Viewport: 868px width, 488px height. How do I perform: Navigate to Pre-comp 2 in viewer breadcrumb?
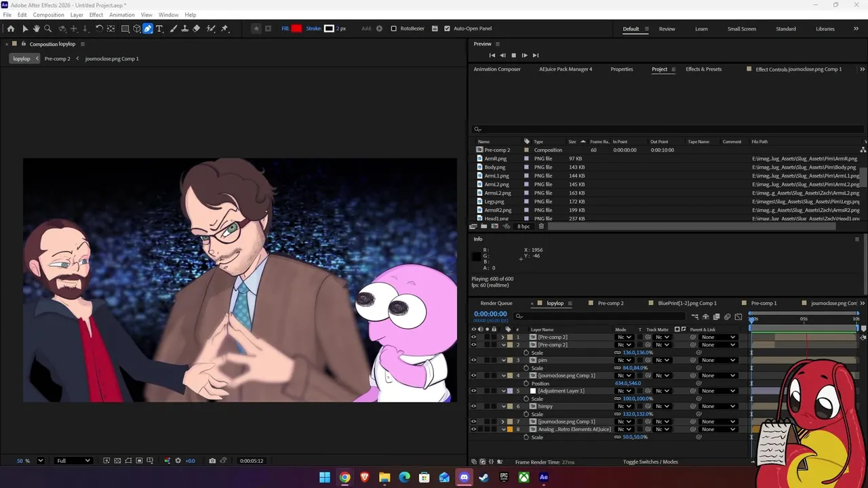click(x=57, y=58)
